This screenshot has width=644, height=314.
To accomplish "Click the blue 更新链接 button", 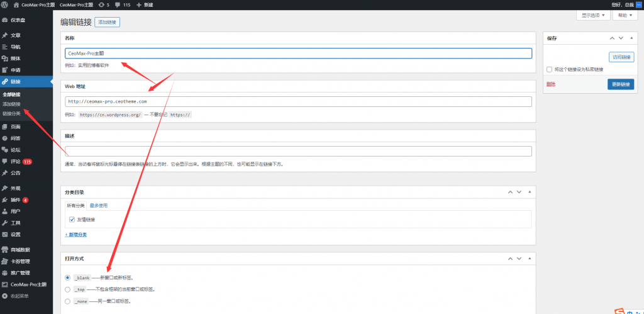I will pos(620,84).
